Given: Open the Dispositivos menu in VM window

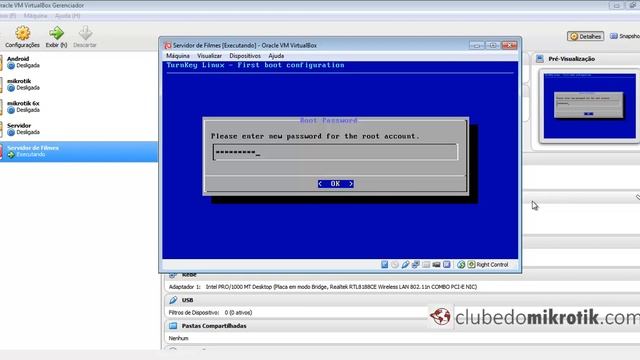Looking at the screenshot, I should pos(245,56).
